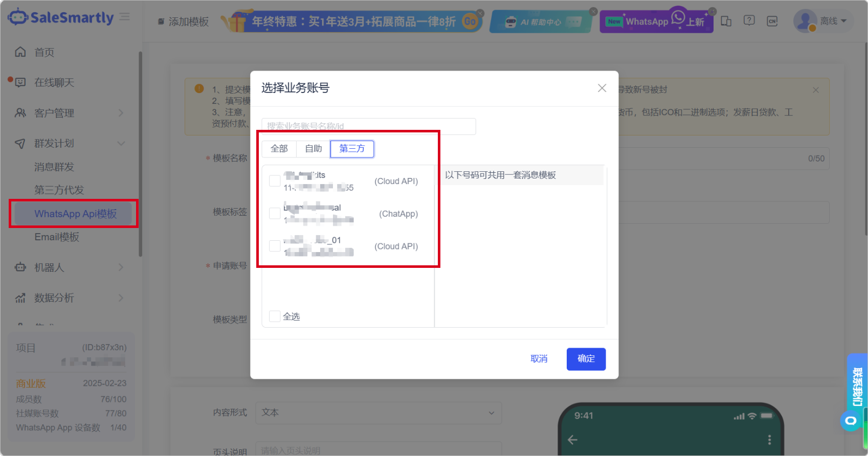Close the 年终特惠 promo banner
This screenshot has height=456, width=868.
(480, 13)
